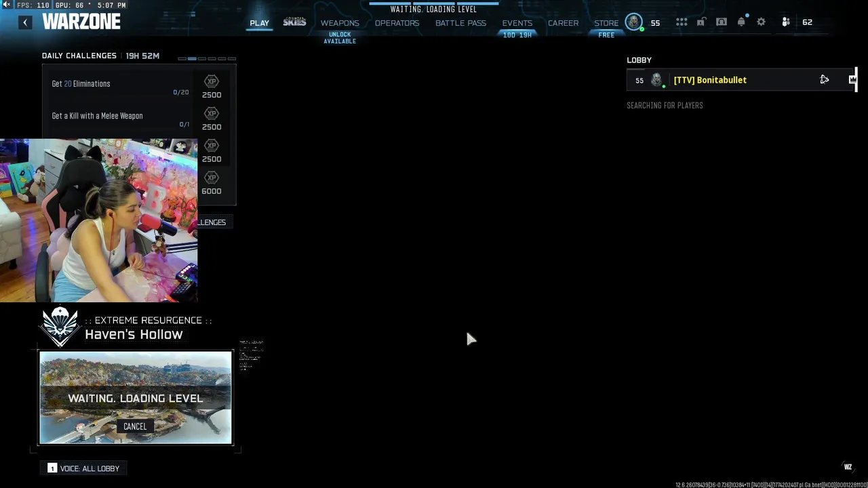
Task: Click the 'Daily Challenges' heading
Action: click(x=79, y=56)
